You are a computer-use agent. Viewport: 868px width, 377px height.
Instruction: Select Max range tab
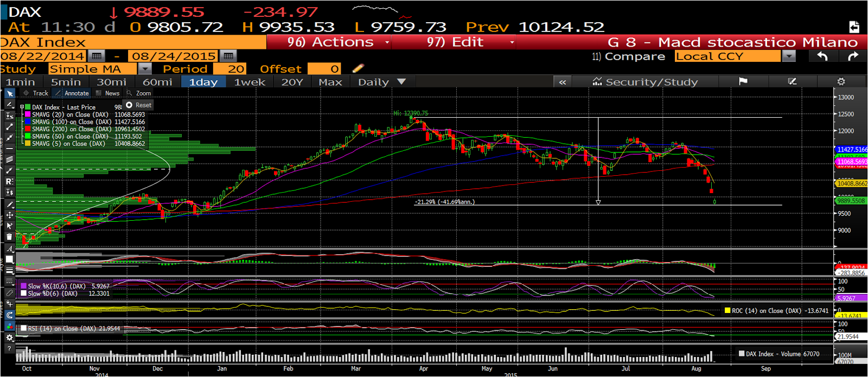(x=330, y=82)
